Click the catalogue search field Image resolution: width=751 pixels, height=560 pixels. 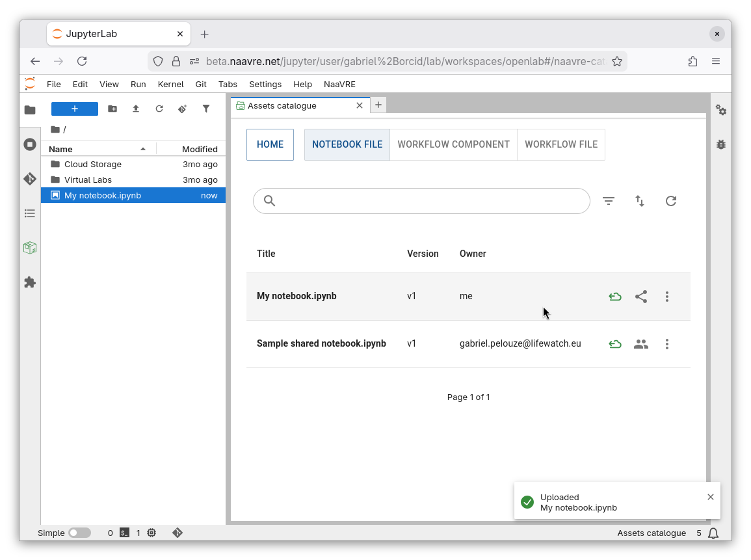pyautogui.click(x=429, y=201)
